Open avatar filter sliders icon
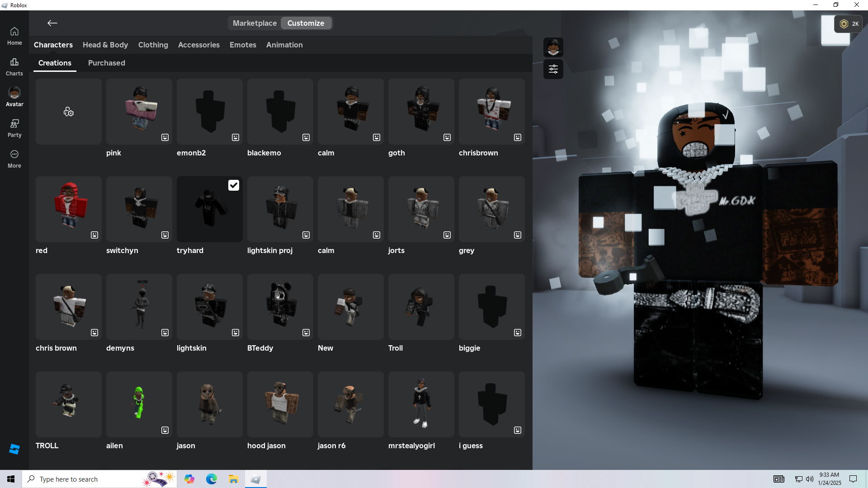 553,69
